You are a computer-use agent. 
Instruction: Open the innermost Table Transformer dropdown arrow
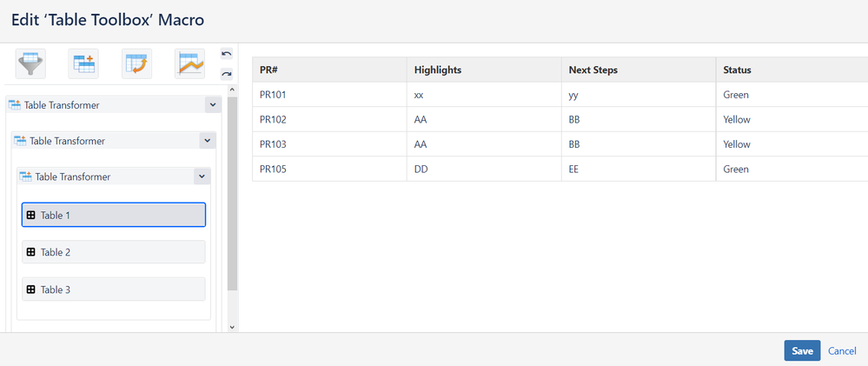(x=202, y=176)
